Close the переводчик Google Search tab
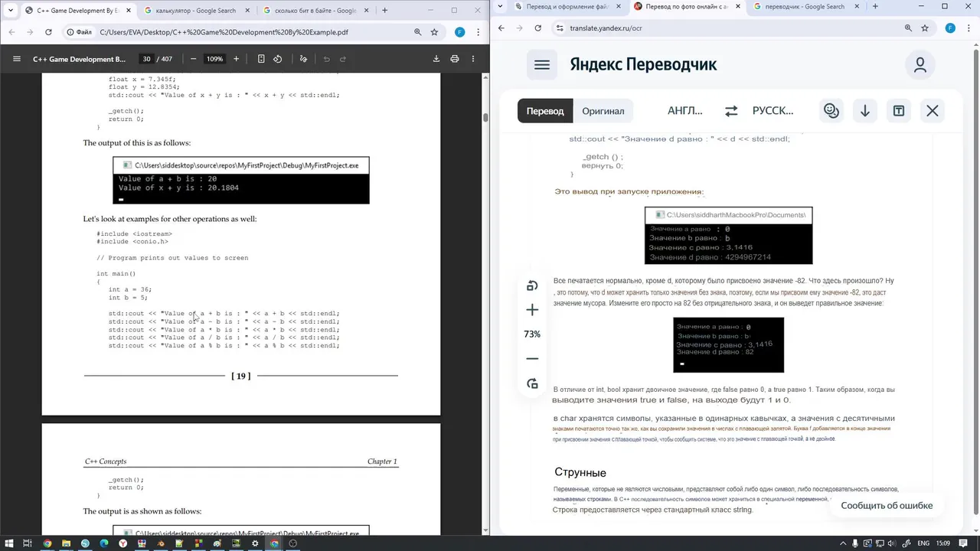The width and height of the screenshot is (980, 551). [x=856, y=6]
